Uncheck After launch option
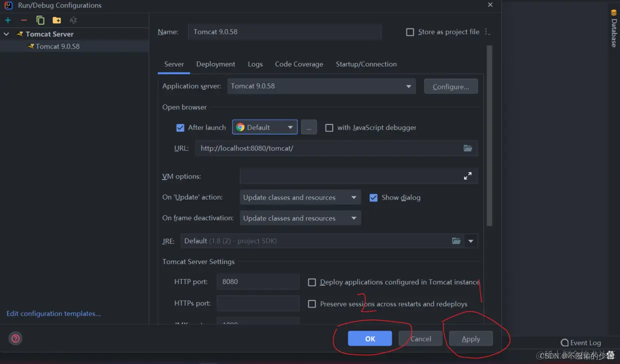This screenshot has width=620, height=364. point(180,128)
